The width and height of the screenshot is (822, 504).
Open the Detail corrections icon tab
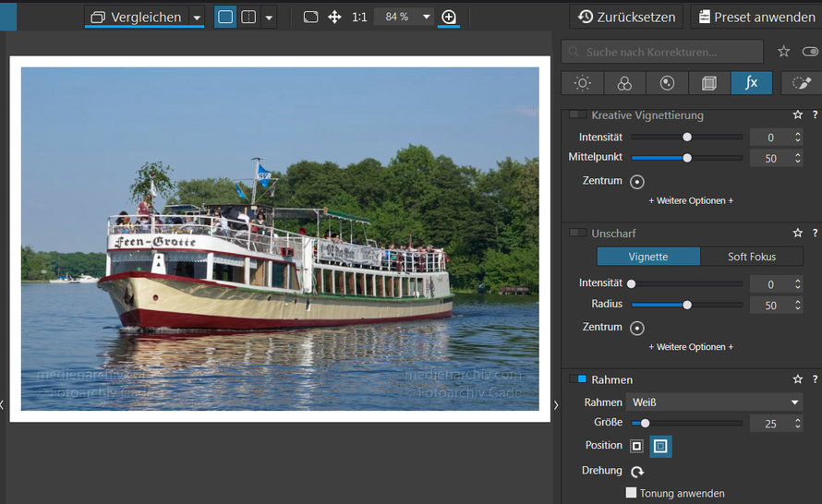point(667,83)
